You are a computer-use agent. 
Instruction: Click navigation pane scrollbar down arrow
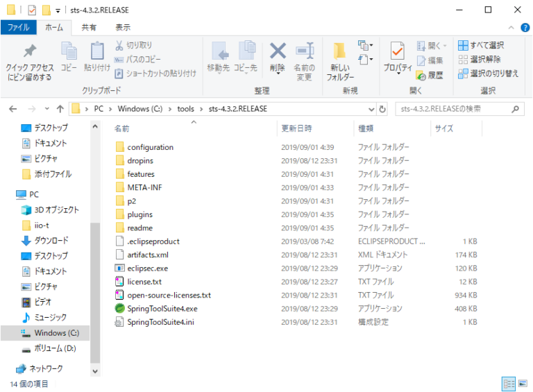click(95, 371)
